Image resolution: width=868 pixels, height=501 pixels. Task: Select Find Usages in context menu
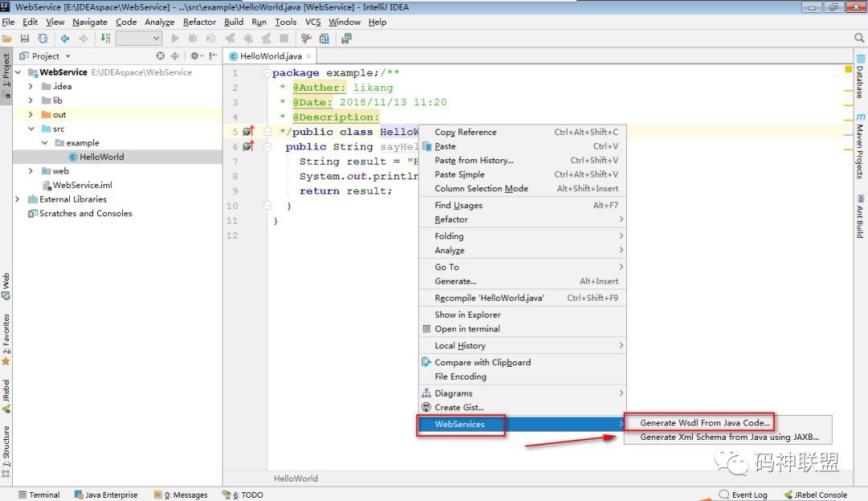[522, 205]
